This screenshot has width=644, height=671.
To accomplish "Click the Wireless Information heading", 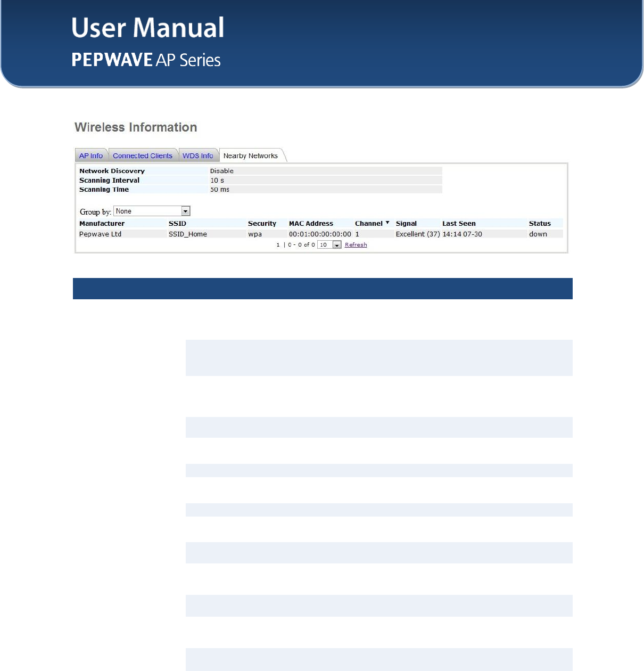I will (x=136, y=127).
